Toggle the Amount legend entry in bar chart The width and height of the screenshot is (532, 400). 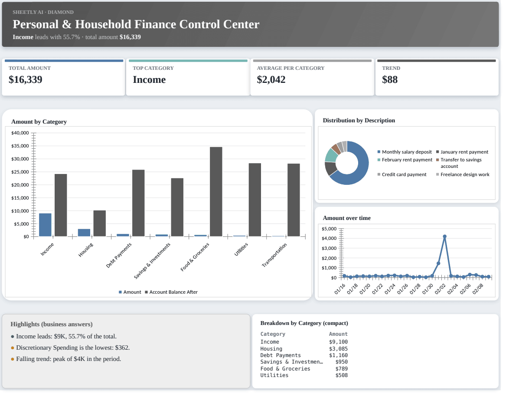[x=130, y=292]
